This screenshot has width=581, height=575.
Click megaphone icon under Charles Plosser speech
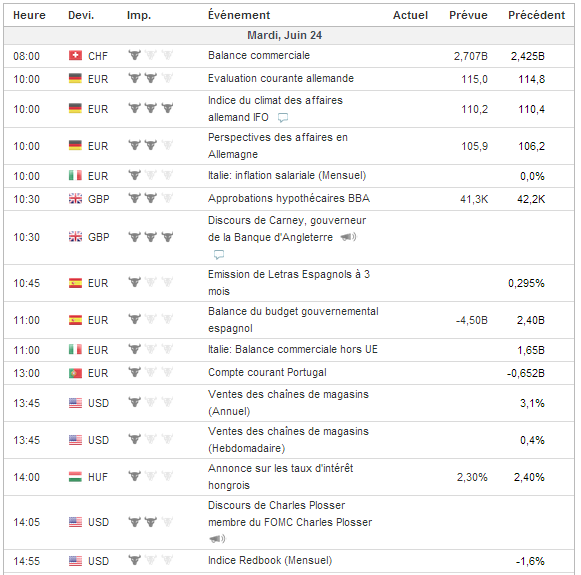click(x=217, y=539)
